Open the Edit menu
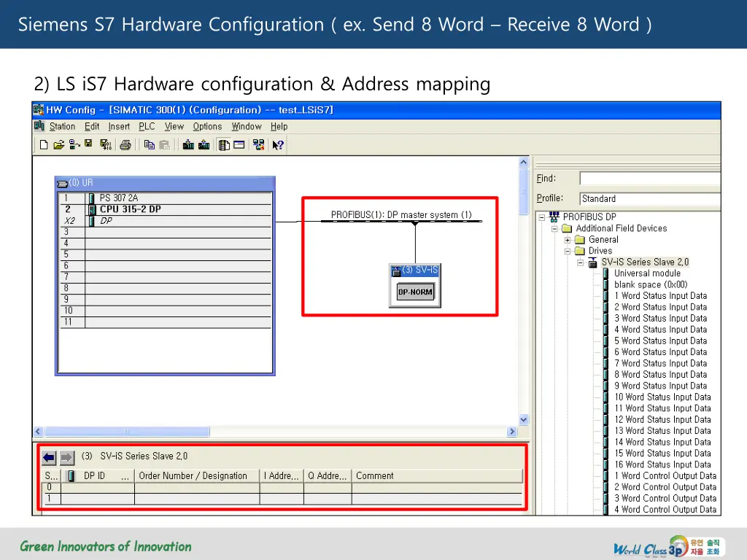 pyautogui.click(x=92, y=126)
